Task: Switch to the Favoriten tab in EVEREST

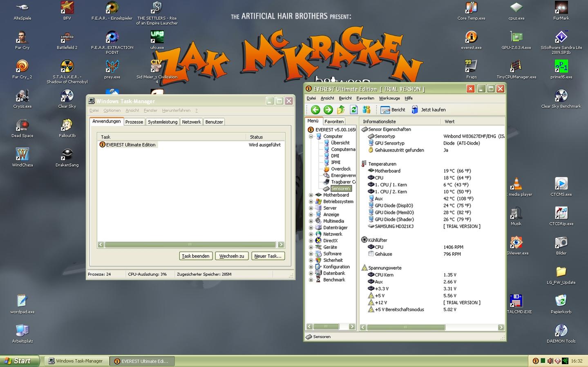Action: [x=334, y=122]
